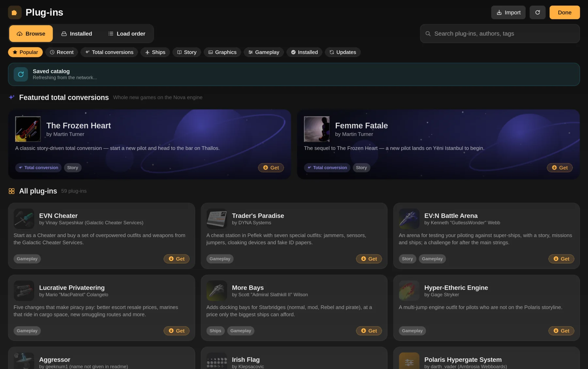Click the Polaris Hypergate System sliders icon
Image resolution: width=588 pixels, height=369 pixels.
point(409,361)
